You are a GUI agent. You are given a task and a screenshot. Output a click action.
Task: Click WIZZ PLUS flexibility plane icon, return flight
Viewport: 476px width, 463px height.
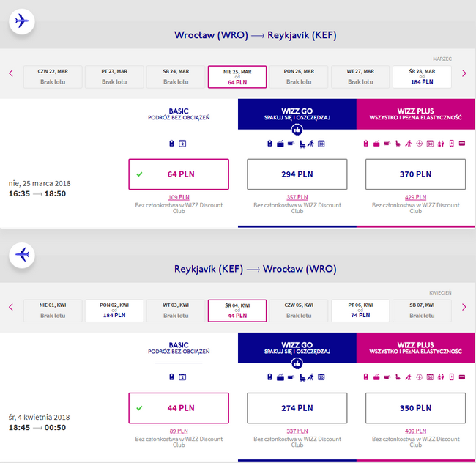[x=419, y=377]
